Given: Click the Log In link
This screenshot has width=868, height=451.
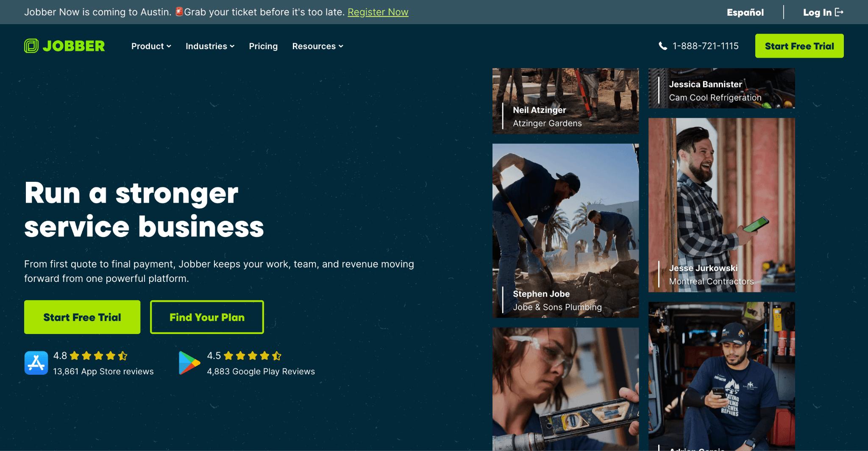Looking at the screenshot, I should (x=823, y=12).
